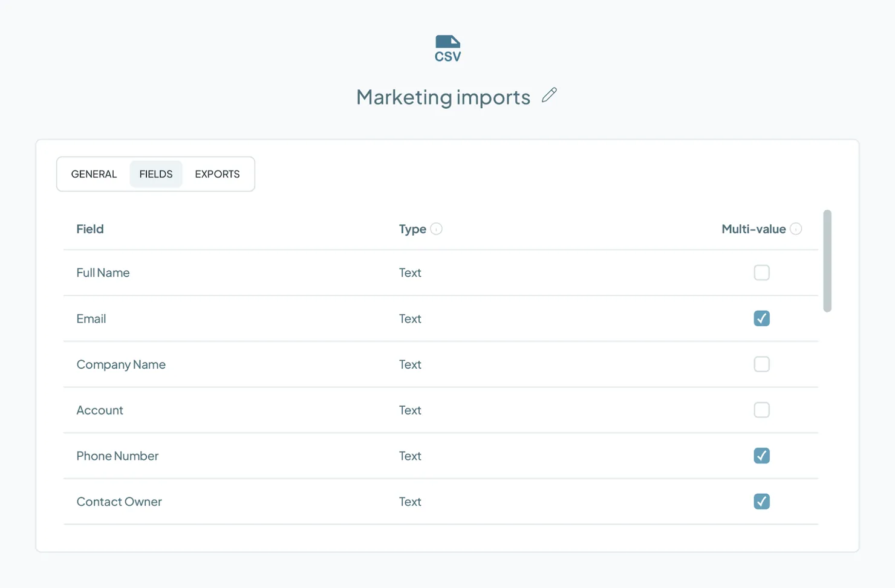Viewport: 895px width, 588px height.
Task: Uncheck the Contact Owner multi-value box
Action: [761, 502]
